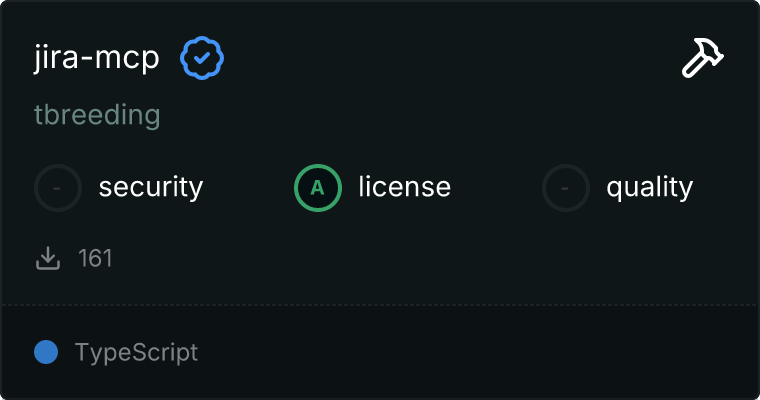Select the security label text
760x400 pixels.
150,187
